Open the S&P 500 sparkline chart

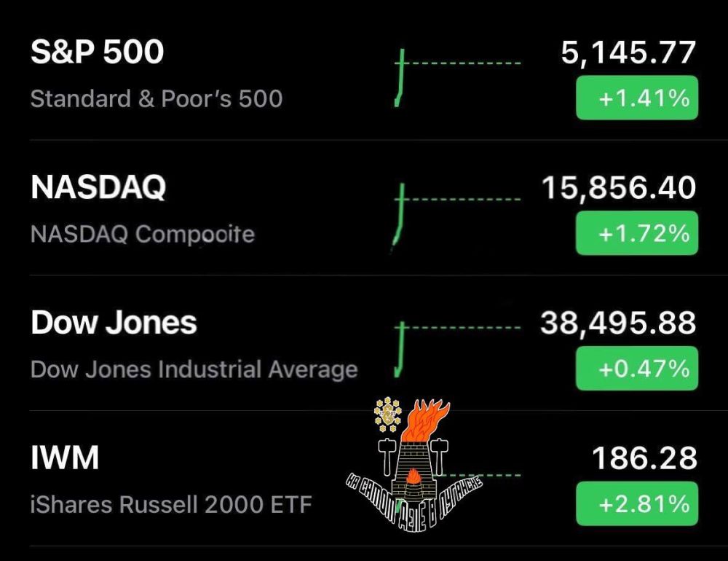tap(457, 75)
